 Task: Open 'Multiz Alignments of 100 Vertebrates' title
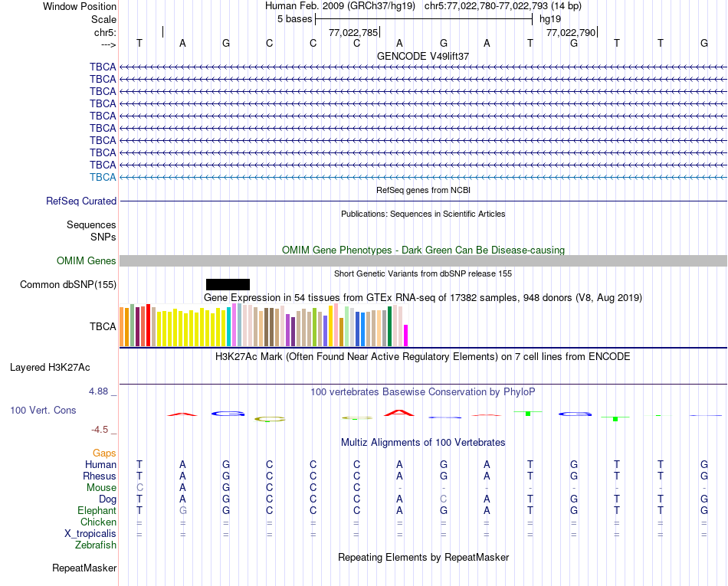(x=423, y=443)
